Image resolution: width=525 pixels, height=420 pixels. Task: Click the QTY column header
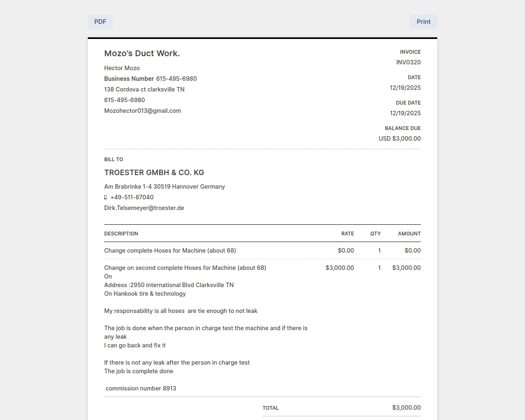pos(375,234)
